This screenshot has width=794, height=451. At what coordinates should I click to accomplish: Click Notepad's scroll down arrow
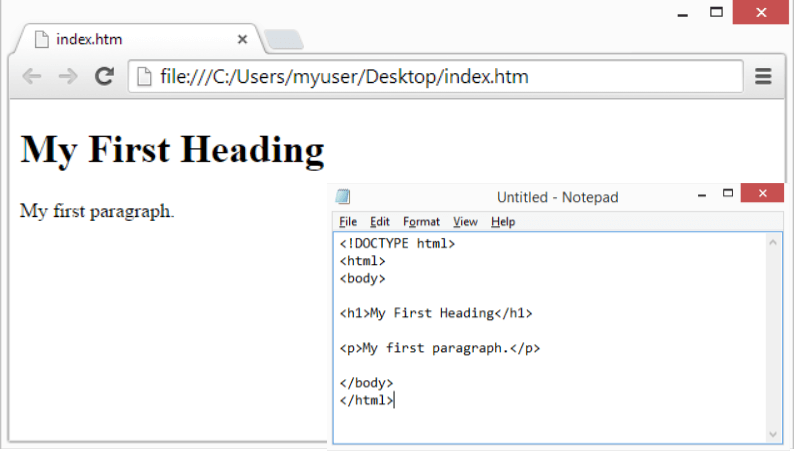[x=773, y=435]
